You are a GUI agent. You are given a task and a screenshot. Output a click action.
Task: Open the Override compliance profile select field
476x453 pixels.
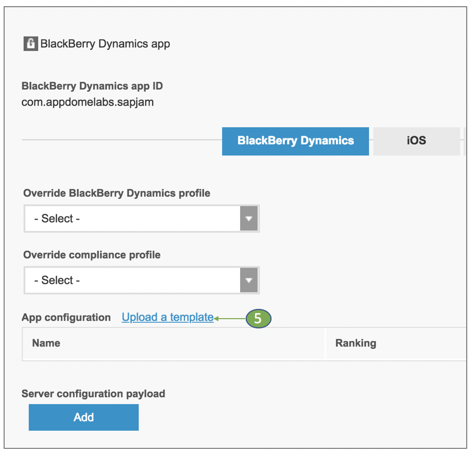132,281
